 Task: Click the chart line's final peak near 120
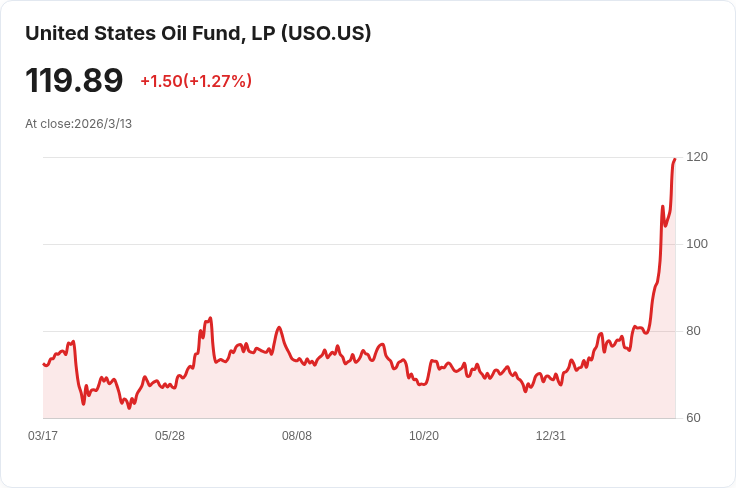pyautogui.click(x=675, y=159)
